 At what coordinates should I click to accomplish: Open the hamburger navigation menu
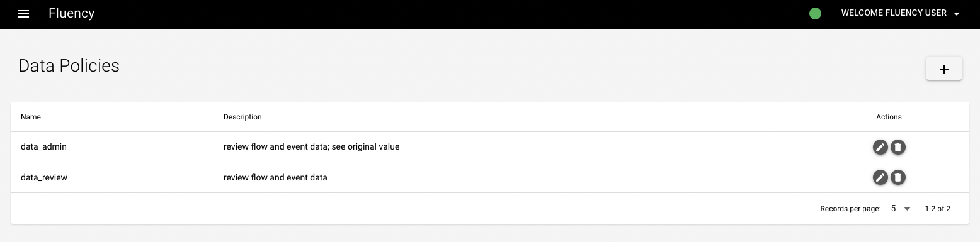click(x=23, y=14)
